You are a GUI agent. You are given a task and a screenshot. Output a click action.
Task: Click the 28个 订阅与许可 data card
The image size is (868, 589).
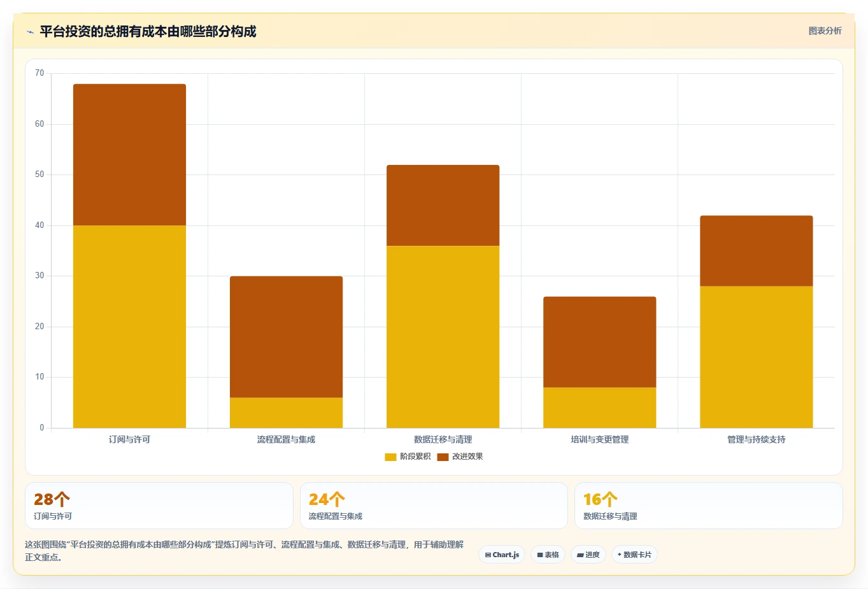[159, 506]
